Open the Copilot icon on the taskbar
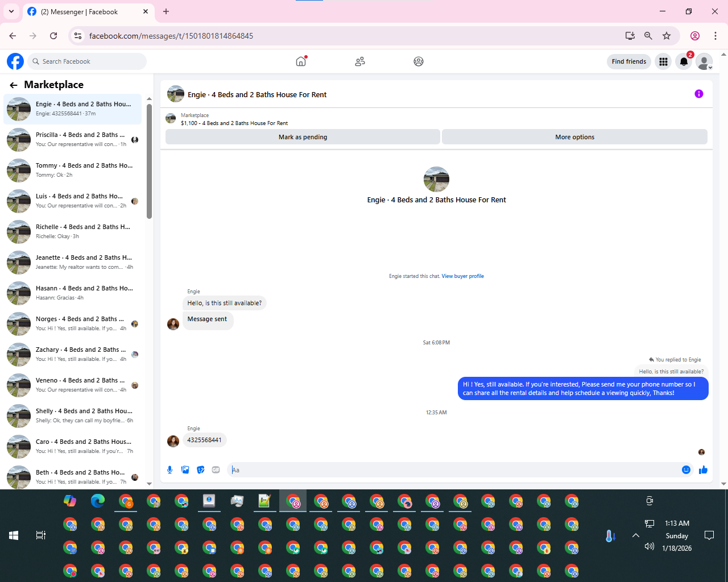728x582 pixels. click(x=70, y=501)
